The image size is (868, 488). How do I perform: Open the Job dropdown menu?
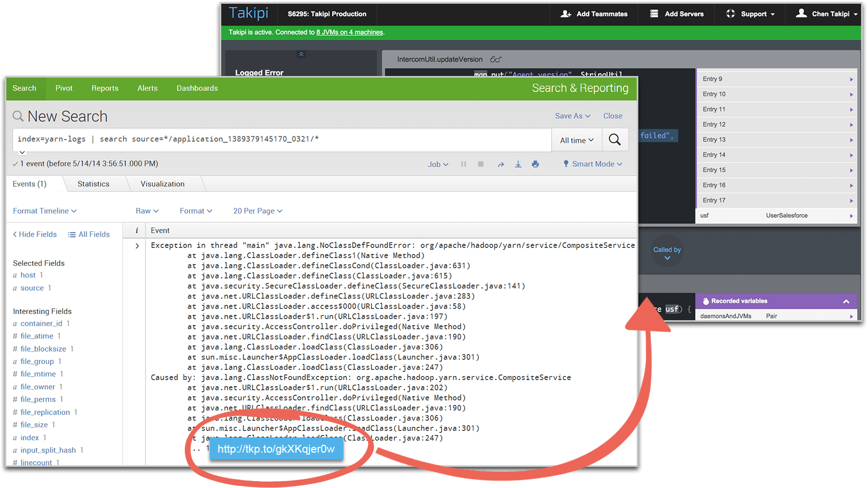click(x=438, y=164)
